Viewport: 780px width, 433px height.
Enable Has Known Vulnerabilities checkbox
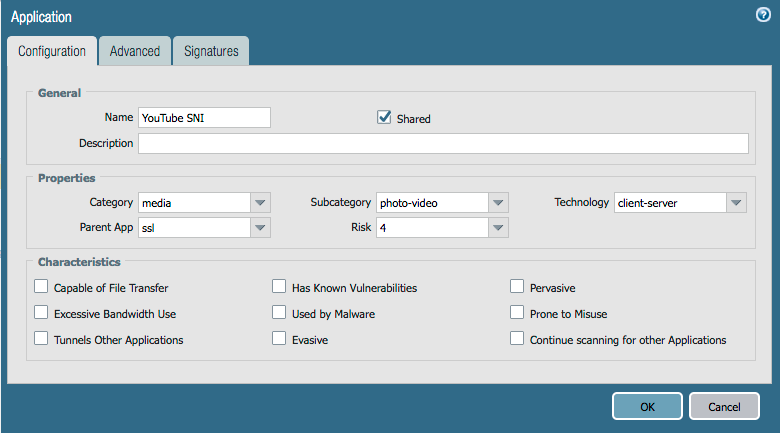[279, 287]
